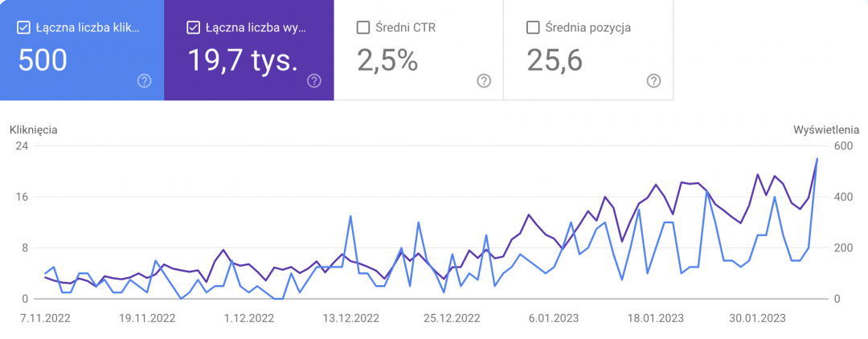Click the chart's final peak data point
The image size is (868, 339).
coord(817,159)
